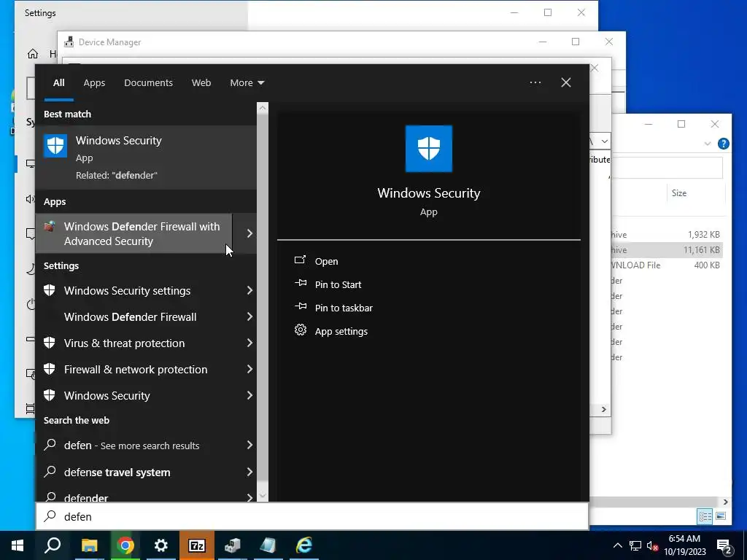The height and width of the screenshot is (560, 747).
Task: Switch File Explorer to large icons view
Action: tap(721, 516)
